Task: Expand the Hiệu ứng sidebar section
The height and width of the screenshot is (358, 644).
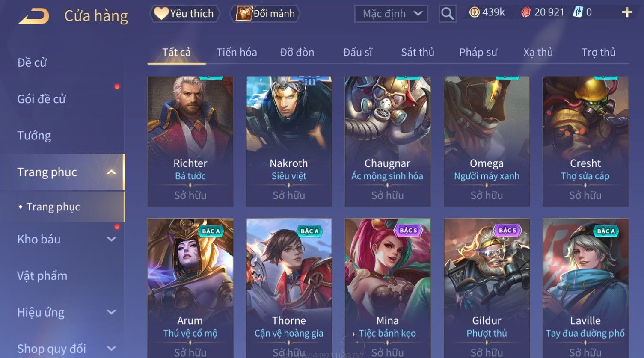Action: 111,312
